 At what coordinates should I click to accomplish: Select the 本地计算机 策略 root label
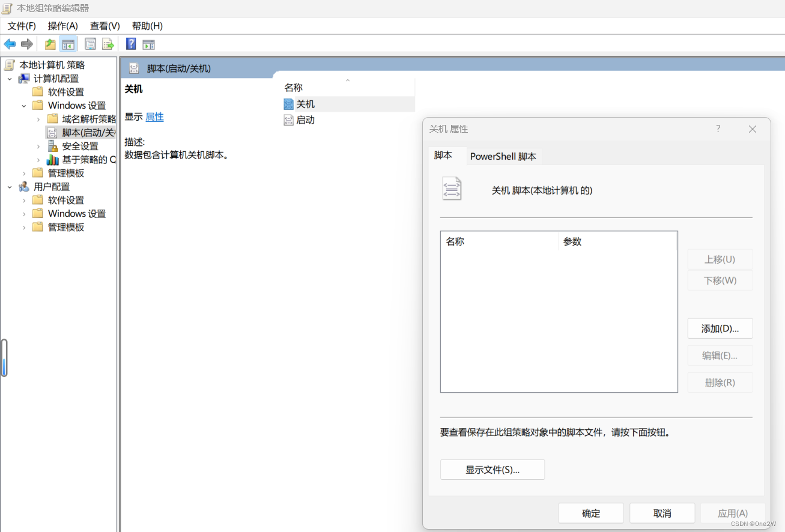click(x=52, y=65)
